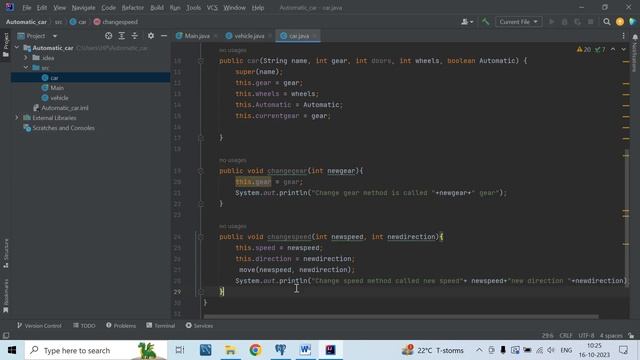
Task: Open the Version Control tool window
Action: coord(39,325)
